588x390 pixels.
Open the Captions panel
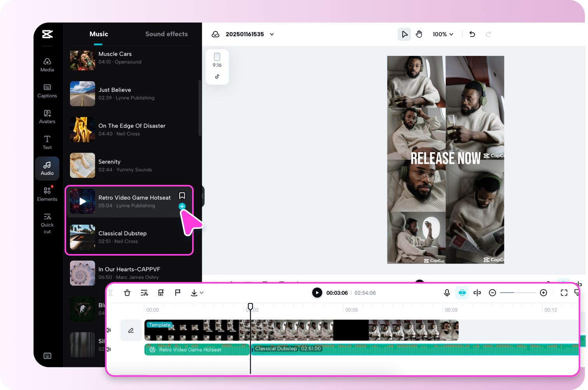click(x=47, y=90)
